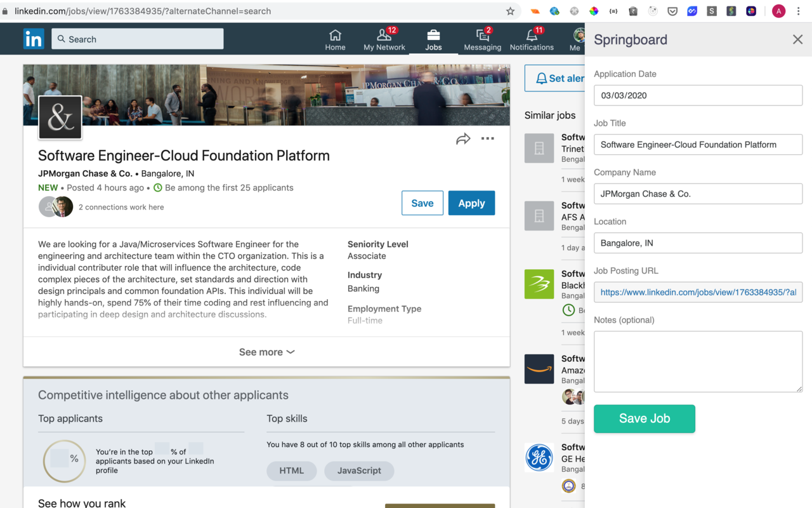812x508 pixels.
Task: Open Chrome's three-dot menu
Action: pyautogui.click(x=799, y=11)
